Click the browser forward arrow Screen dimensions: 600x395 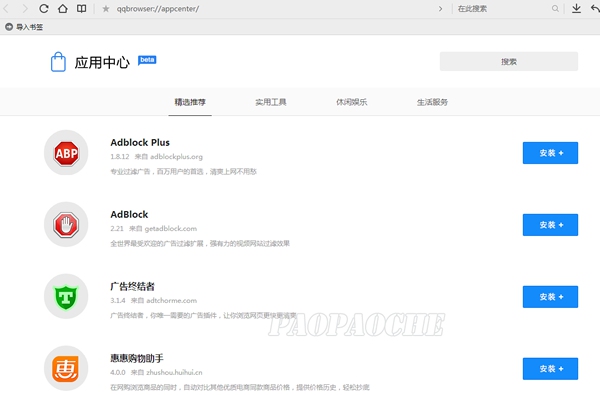point(25,8)
